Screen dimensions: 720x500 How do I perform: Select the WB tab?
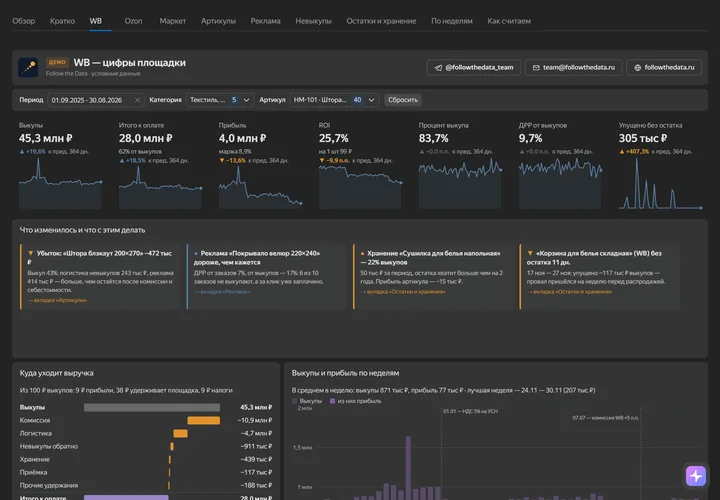point(96,21)
